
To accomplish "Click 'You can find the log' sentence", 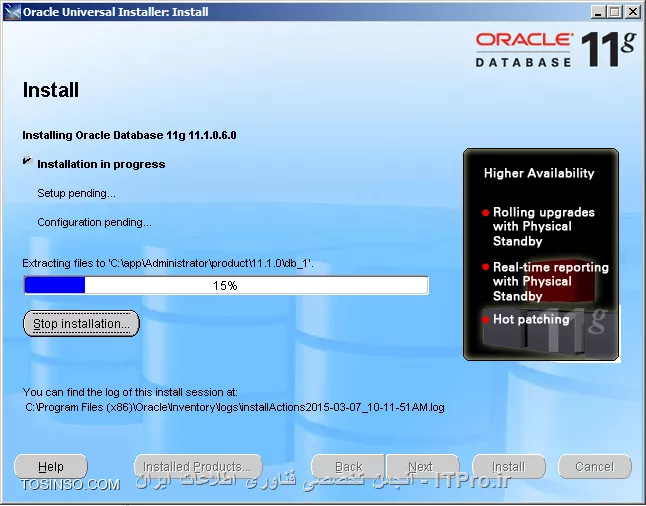I will point(130,392).
